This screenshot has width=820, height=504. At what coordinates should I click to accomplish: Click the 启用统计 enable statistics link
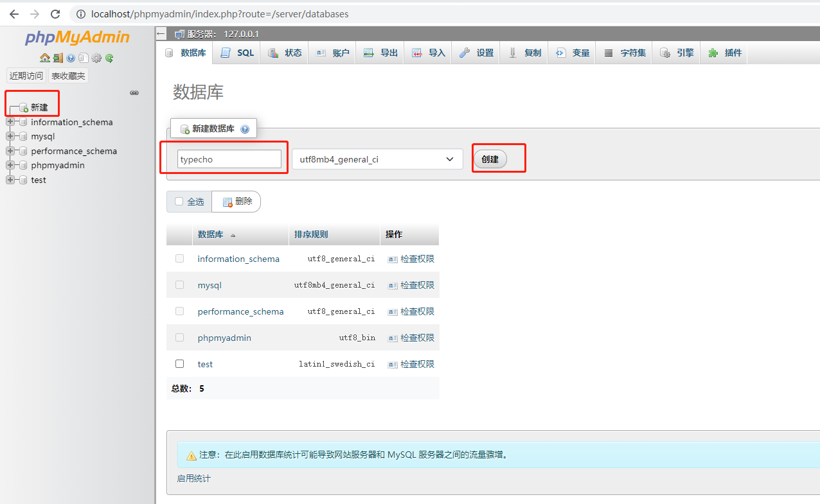[193, 478]
